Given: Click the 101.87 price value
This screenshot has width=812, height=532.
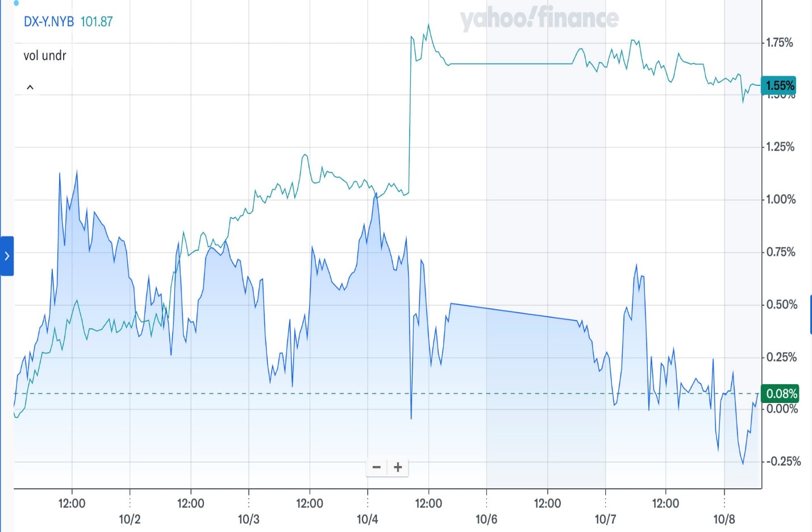Looking at the screenshot, I should coord(97,22).
